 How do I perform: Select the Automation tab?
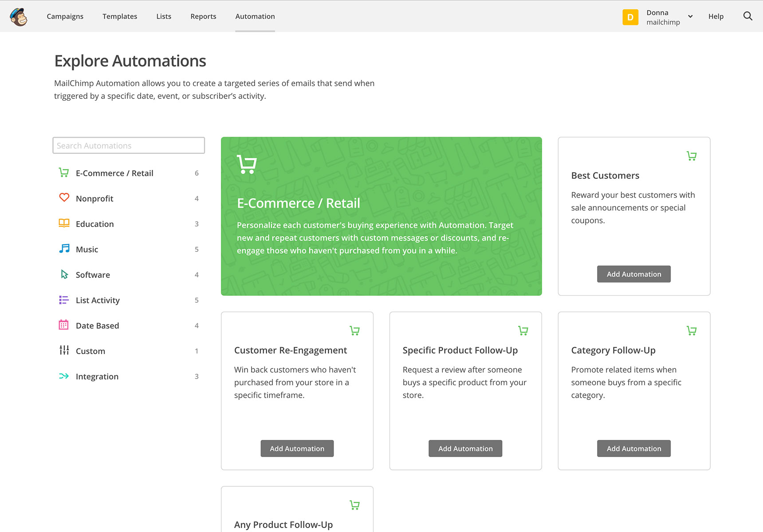[x=255, y=16]
